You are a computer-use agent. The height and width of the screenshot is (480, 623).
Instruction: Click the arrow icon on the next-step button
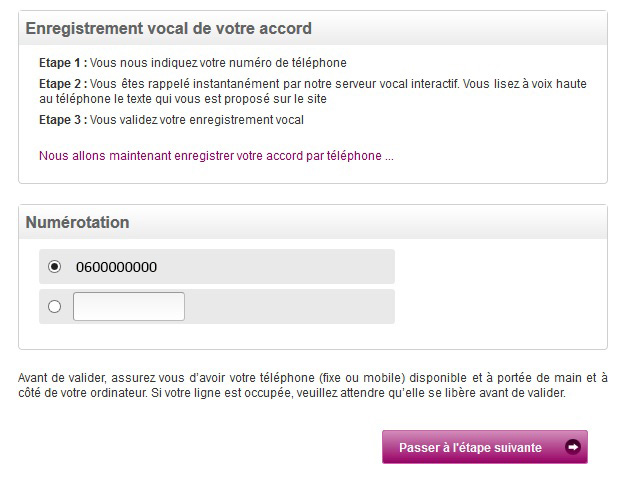tap(573, 447)
